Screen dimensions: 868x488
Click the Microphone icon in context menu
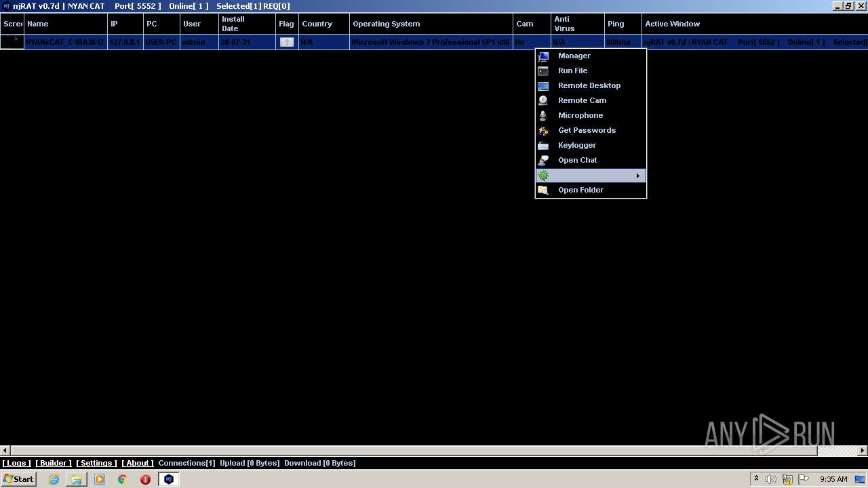point(543,116)
